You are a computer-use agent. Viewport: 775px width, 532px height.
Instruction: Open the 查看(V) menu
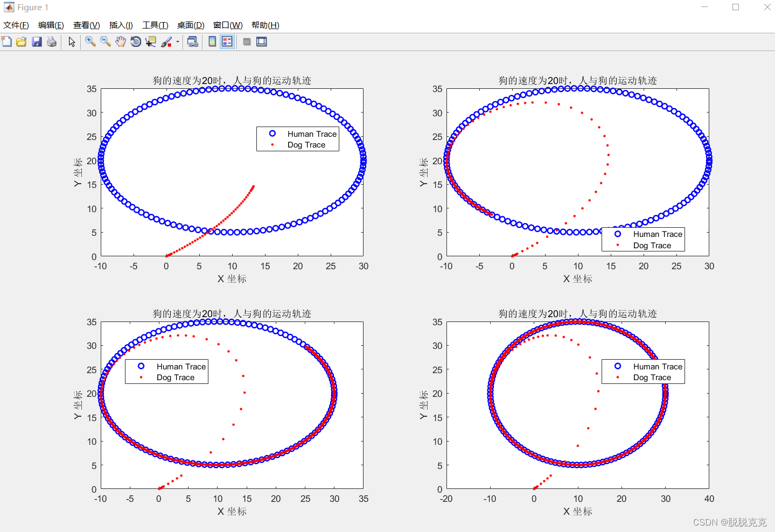(x=87, y=25)
